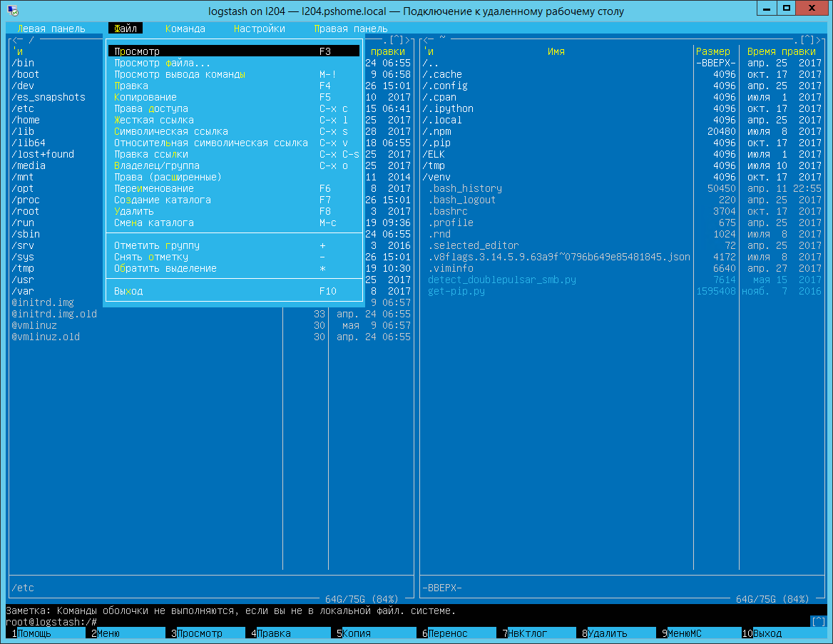Image resolution: width=833 pixels, height=644 pixels.
Task: Click right panel back arrow '<-' in corner
Action: [429, 40]
